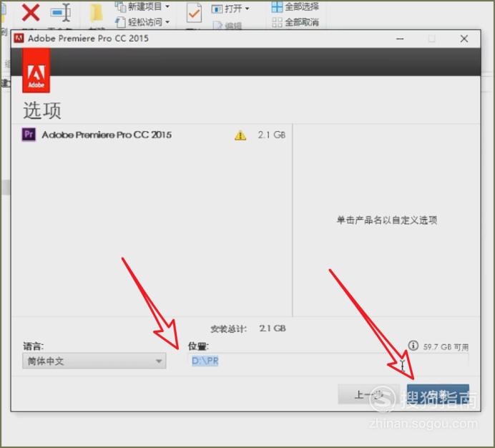Click the blue install button
495x448 pixels.
point(438,394)
